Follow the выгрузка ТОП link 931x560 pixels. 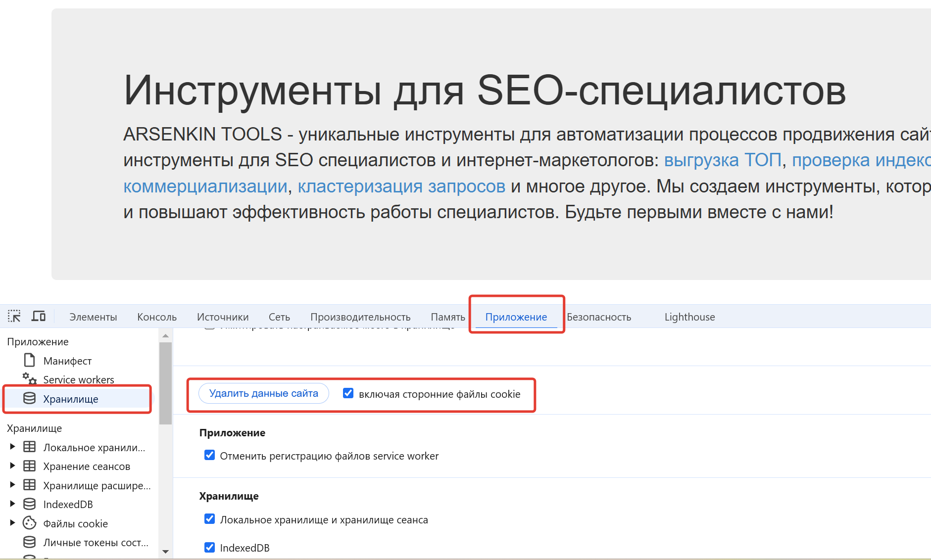(723, 160)
